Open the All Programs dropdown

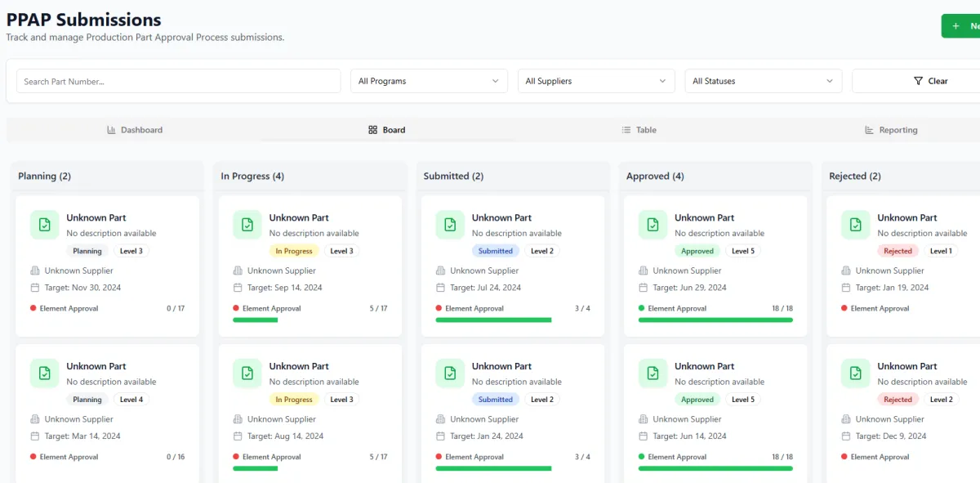(x=428, y=81)
